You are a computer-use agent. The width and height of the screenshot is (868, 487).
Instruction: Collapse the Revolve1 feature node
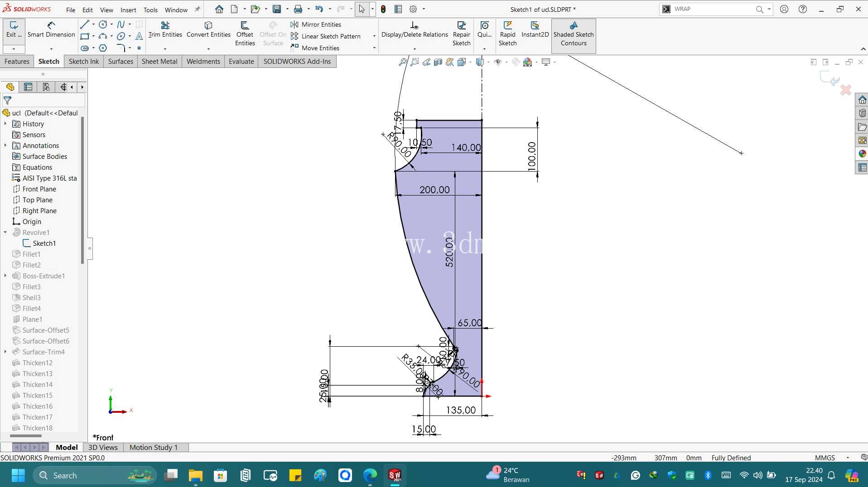[x=5, y=232]
